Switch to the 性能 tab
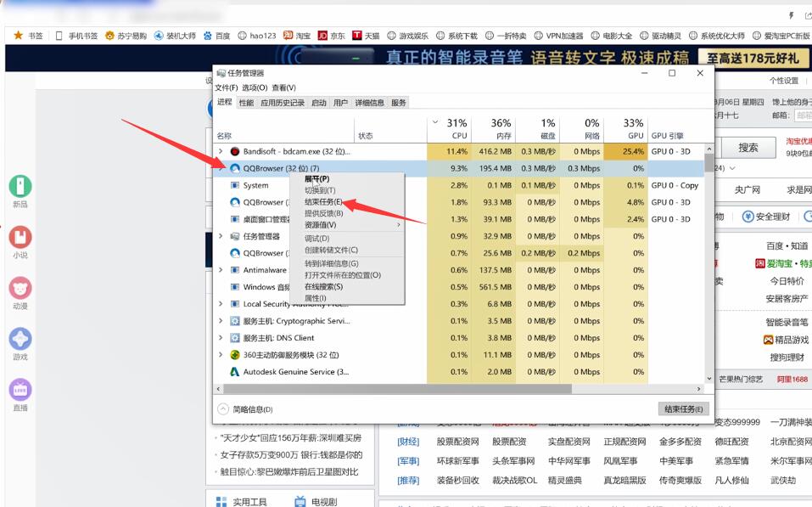 click(247, 103)
